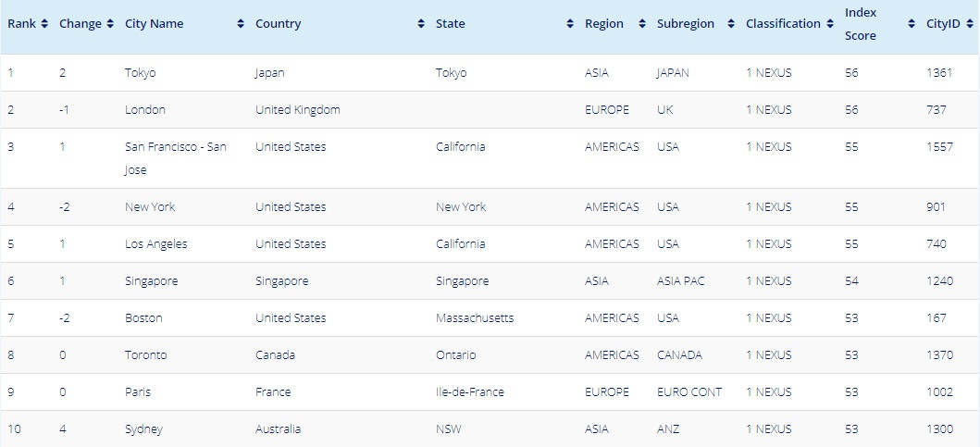Sort by City Name using arrow icon
This screenshot has width=980, height=447.
tap(241, 24)
